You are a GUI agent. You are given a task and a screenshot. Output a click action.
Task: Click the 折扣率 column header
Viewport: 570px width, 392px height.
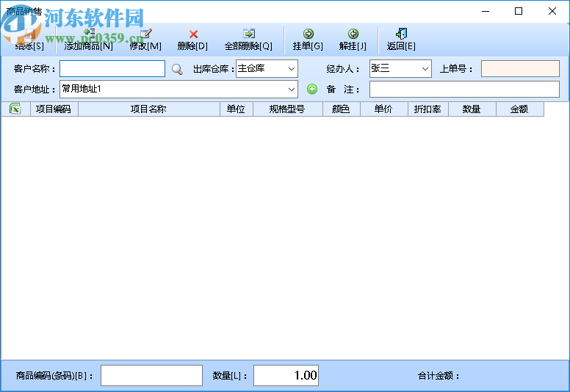pyautogui.click(x=428, y=109)
